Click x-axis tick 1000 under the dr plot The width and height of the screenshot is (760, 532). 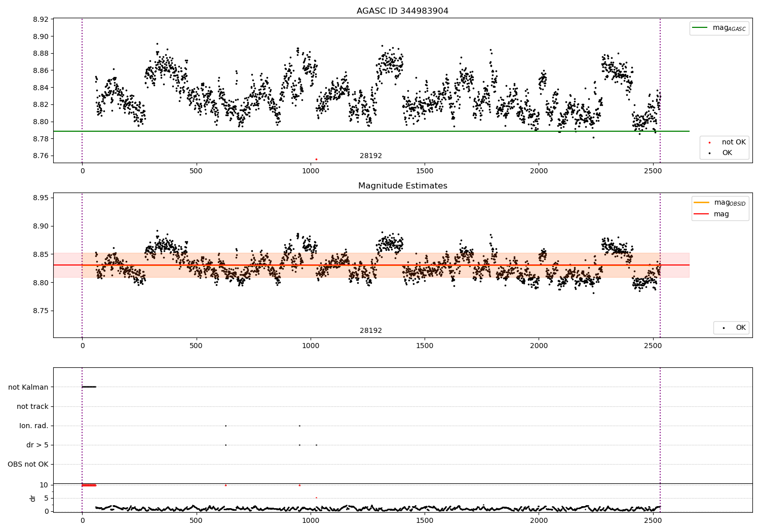coord(310,520)
